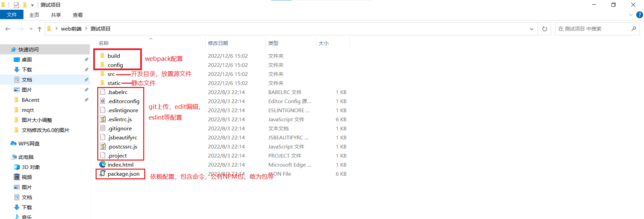
Task: Click the JSON File type cell
Action: pyautogui.click(x=280, y=174)
